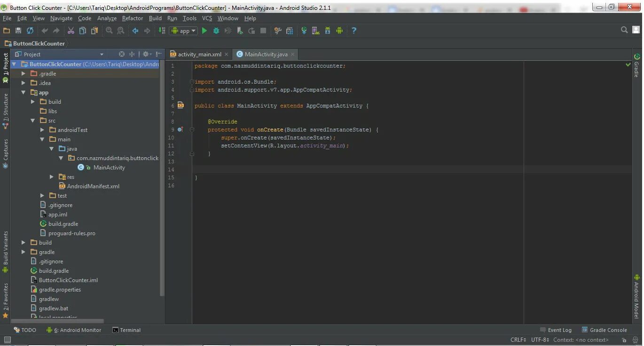Click the Redo arrow icon
Viewport: 644px width, 346px height.
coord(56,31)
